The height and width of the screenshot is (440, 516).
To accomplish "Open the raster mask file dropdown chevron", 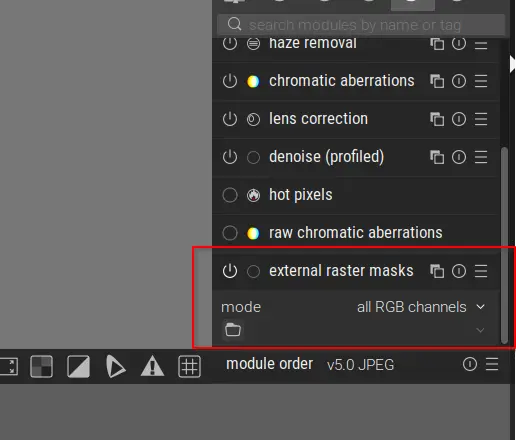I will (x=480, y=330).
